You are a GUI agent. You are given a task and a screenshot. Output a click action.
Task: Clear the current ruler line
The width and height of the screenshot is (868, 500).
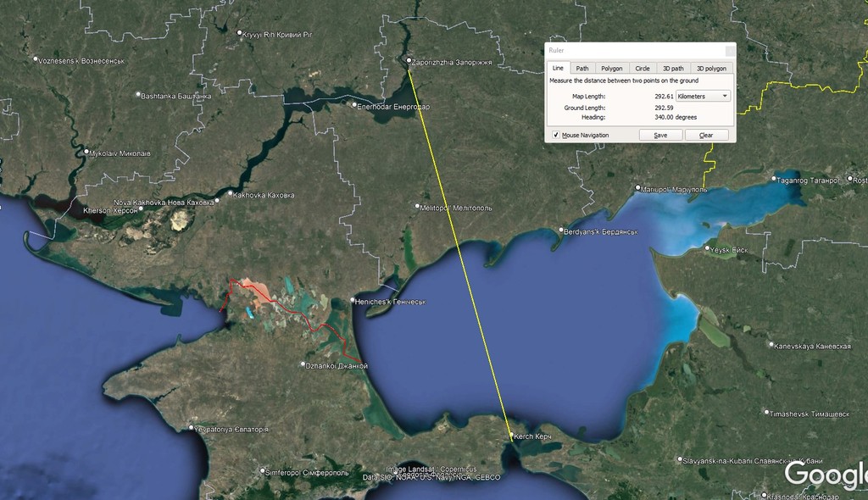pyautogui.click(x=706, y=135)
